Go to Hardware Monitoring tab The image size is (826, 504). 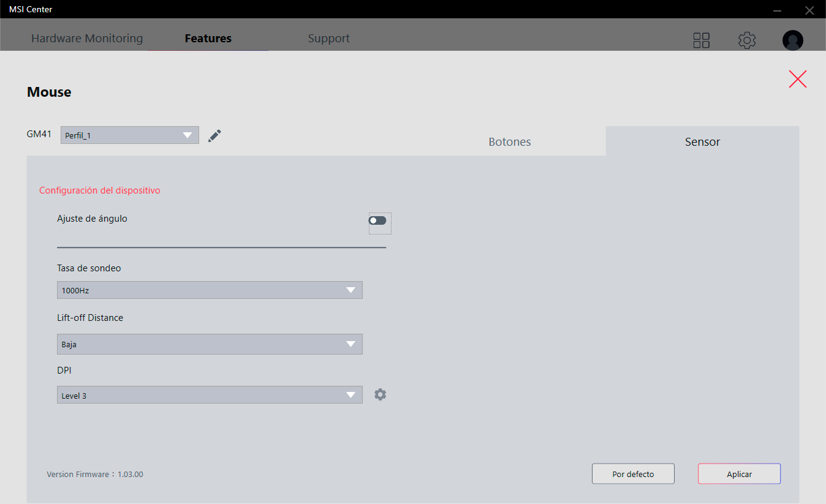(x=87, y=39)
